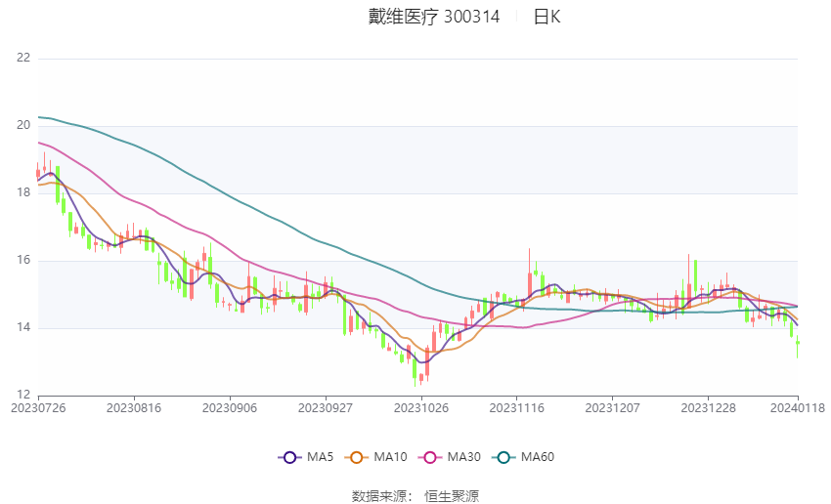Click the data source text 恒生聚源
This screenshot has width=831, height=504.
coord(452,496)
